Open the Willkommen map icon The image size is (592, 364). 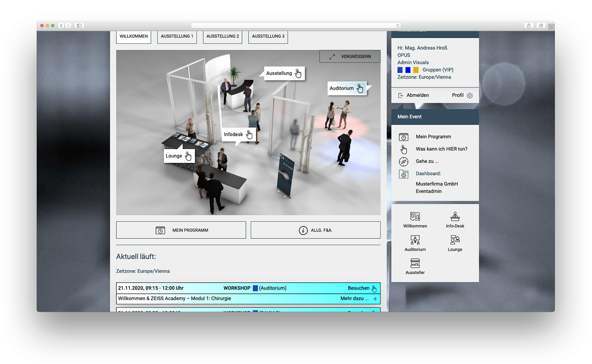[415, 216]
